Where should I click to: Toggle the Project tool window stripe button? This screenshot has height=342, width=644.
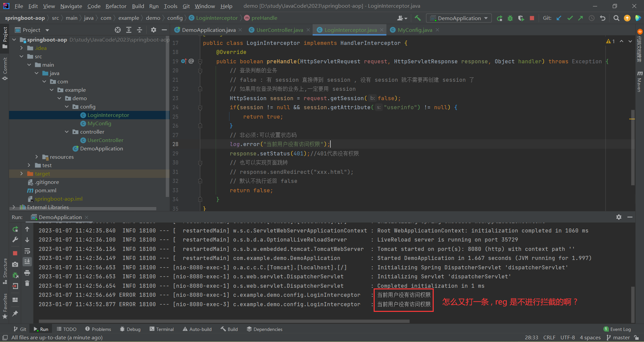click(5, 38)
